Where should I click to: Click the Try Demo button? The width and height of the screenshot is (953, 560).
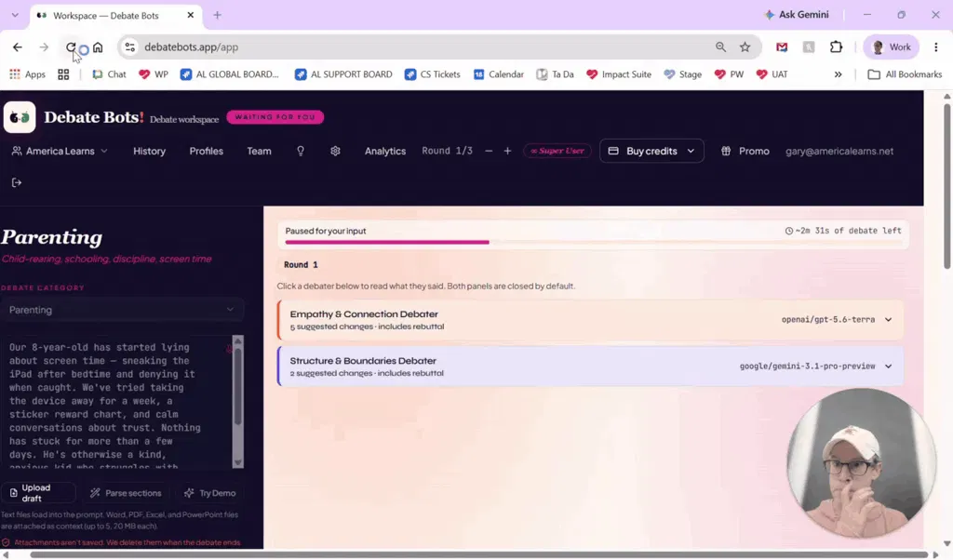(x=209, y=493)
